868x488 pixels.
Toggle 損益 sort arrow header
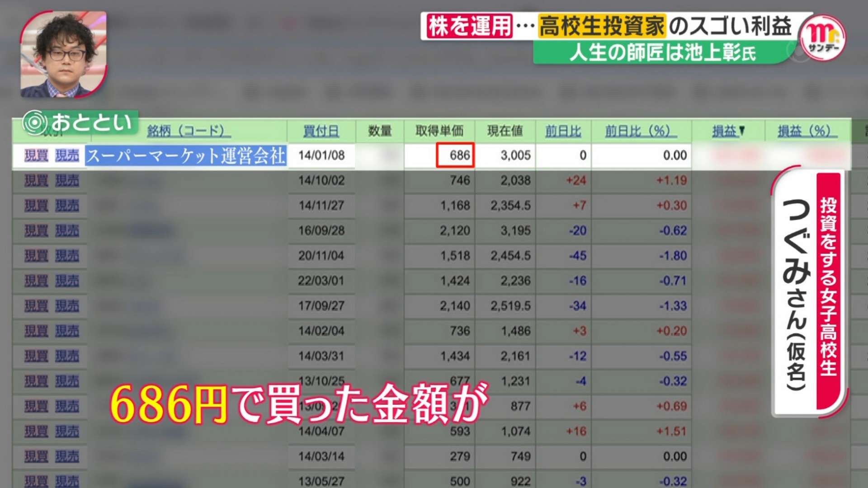(x=728, y=131)
